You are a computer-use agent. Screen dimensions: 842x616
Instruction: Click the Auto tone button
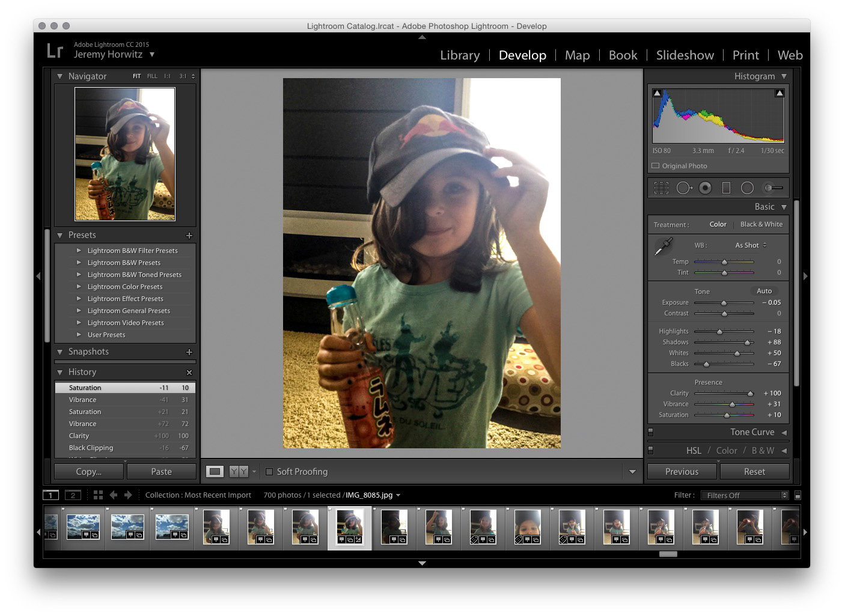coord(764,291)
